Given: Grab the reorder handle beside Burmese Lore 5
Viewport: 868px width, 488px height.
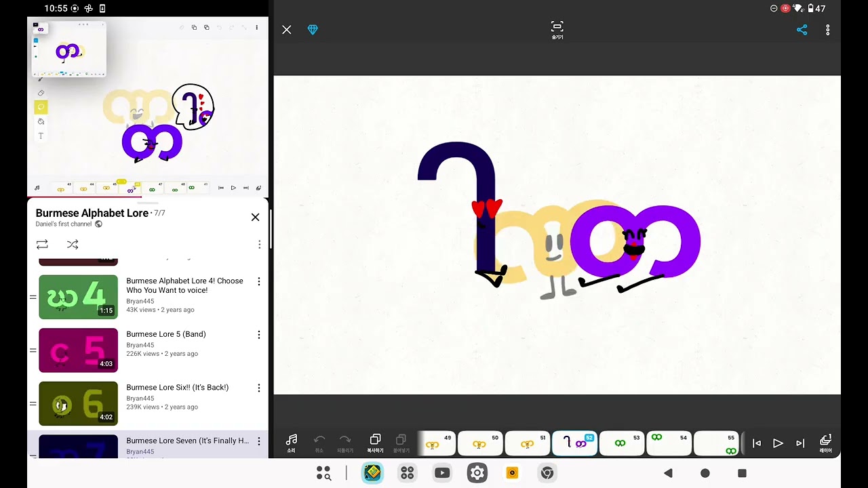Looking at the screenshot, I should [x=33, y=350].
